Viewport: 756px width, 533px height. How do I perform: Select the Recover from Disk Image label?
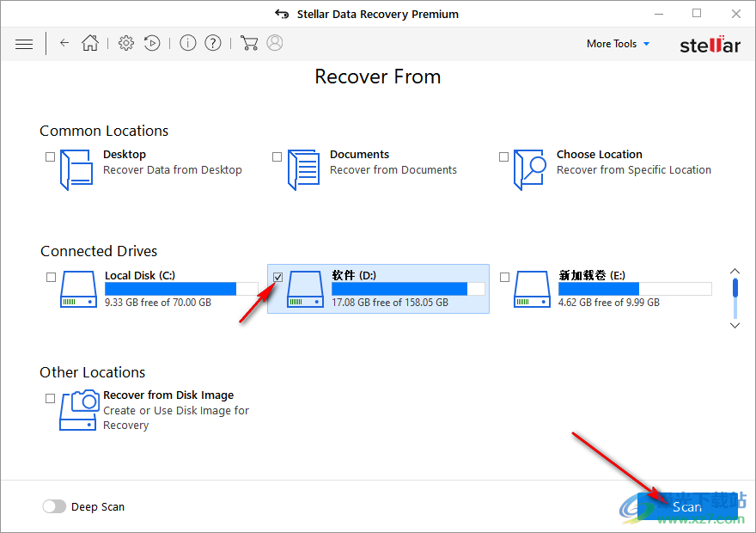pos(168,395)
